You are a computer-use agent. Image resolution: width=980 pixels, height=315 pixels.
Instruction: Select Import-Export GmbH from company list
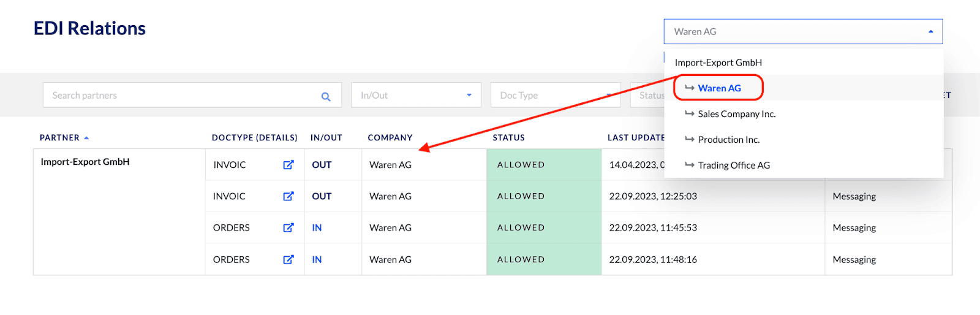[x=718, y=63]
